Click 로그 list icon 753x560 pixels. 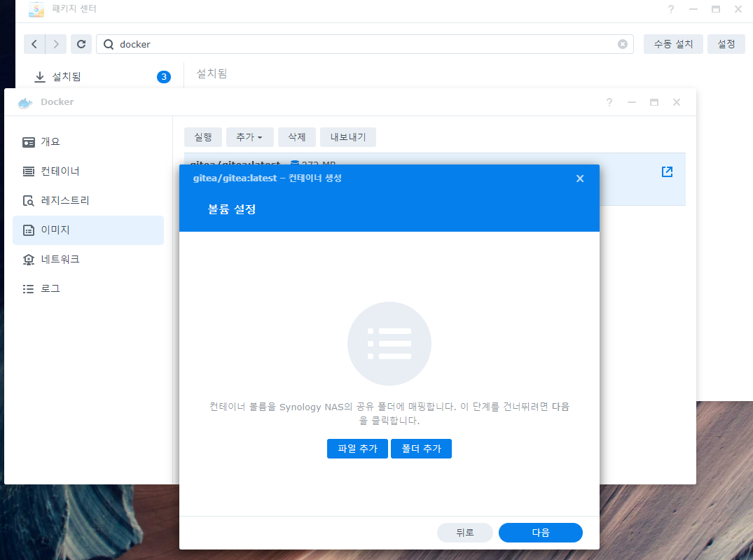coord(29,289)
